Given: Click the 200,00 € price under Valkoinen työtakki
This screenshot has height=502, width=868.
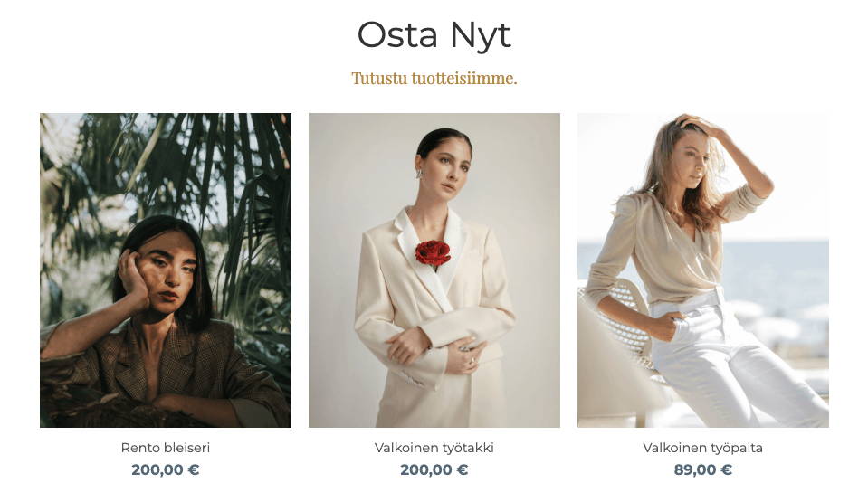Looking at the screenshot, I should tap(434, 469).
